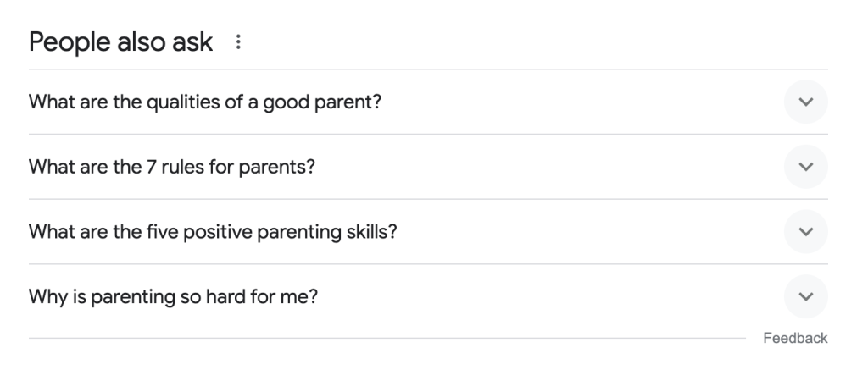This screenshot has height=370, width=868.
Task: Choose "Why is parenting so hard for me?"
Action: pyautogui.click(x=174, y=297)
